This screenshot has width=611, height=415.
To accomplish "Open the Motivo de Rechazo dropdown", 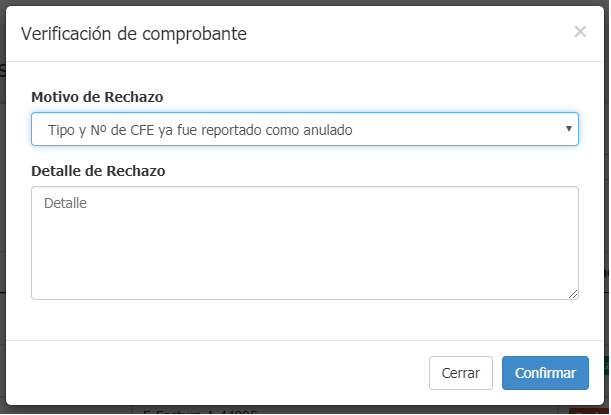I will [x=305, y=129].
